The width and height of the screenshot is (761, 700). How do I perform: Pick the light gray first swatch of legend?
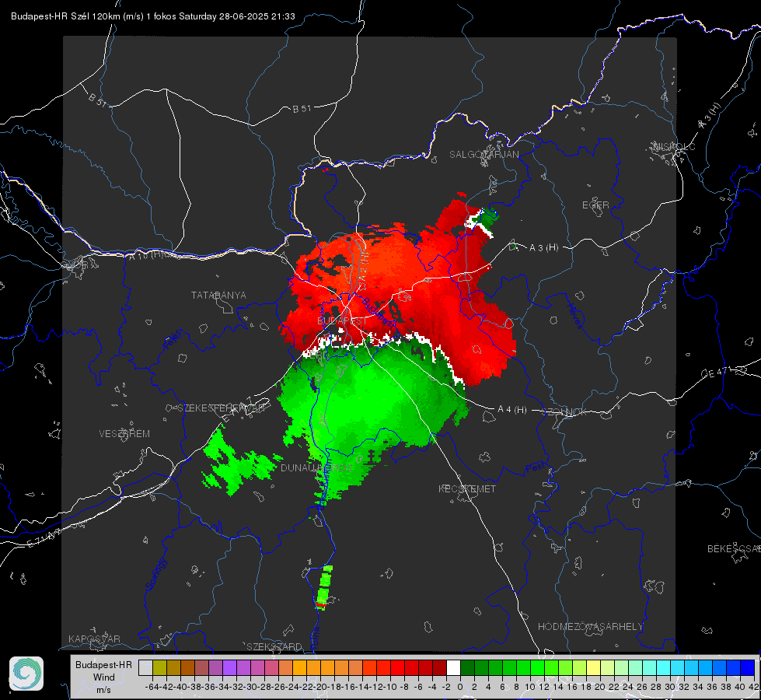(x=145, y=667)
